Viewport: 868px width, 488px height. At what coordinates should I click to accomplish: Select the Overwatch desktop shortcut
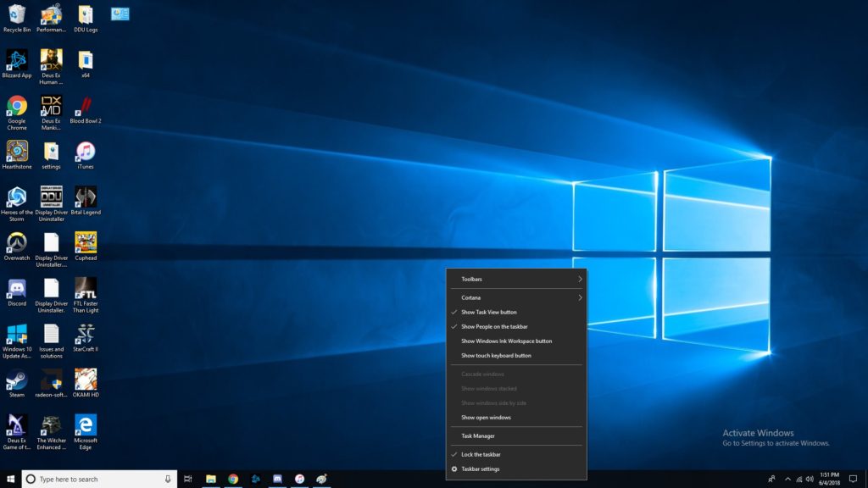[x=17, y=243]
